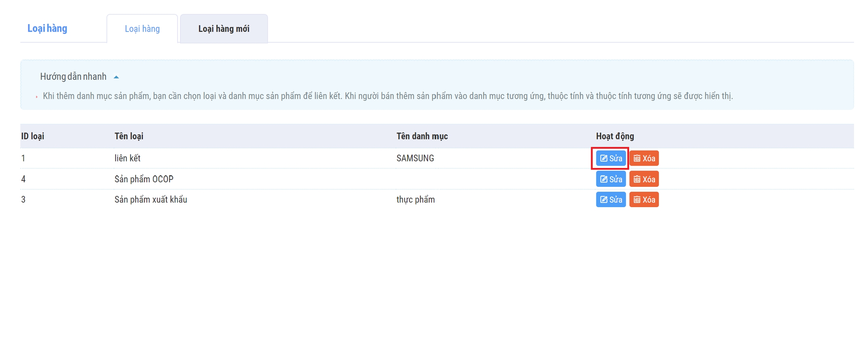Click the Tên danh mục column header
Screen dimensions: 868x345
pos(422,136)
